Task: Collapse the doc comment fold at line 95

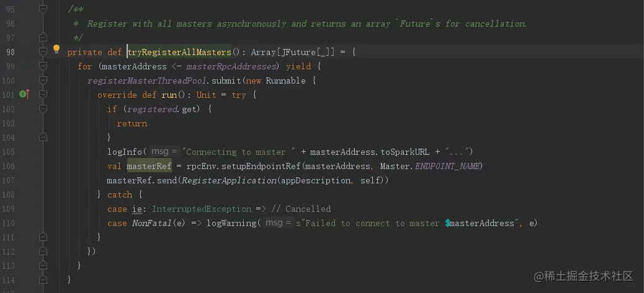Action: coord(43,9)
